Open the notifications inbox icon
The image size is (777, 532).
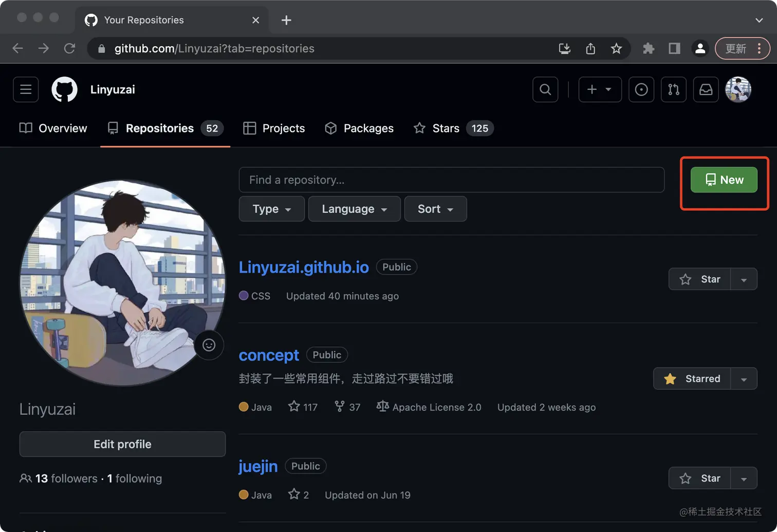click(x=706, y=89)
